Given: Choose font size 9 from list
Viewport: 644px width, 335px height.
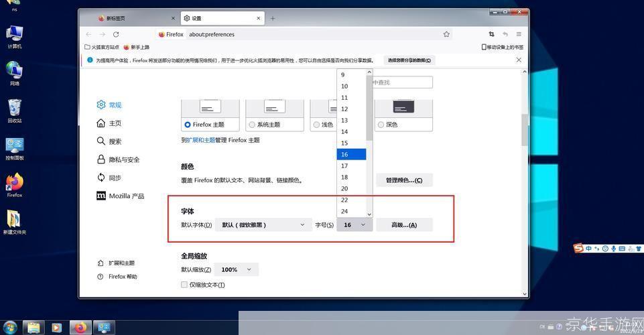Looking at the screenshot, I should (x=351, y=75).
